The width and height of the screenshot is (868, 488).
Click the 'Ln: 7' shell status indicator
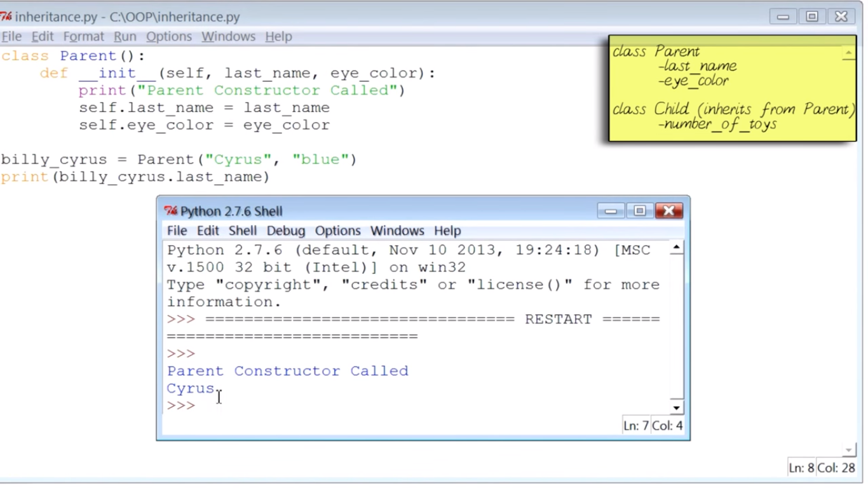[x=637, y=426]
